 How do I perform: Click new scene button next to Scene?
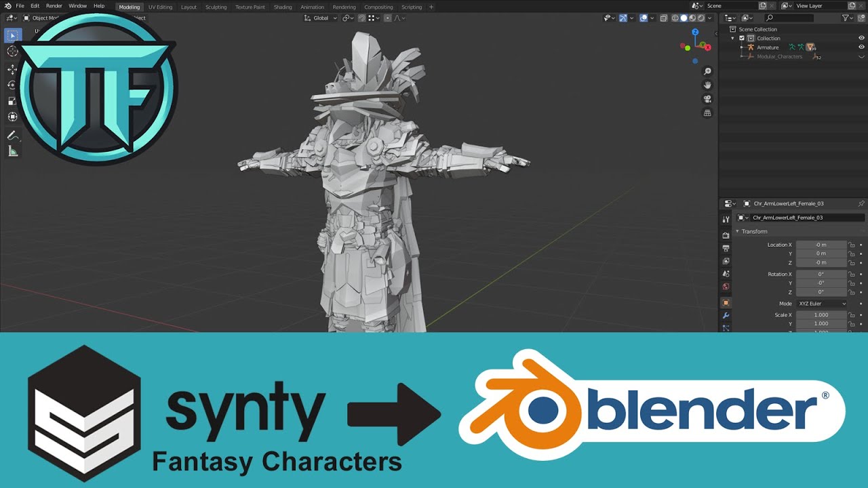(x=763, y=5)
